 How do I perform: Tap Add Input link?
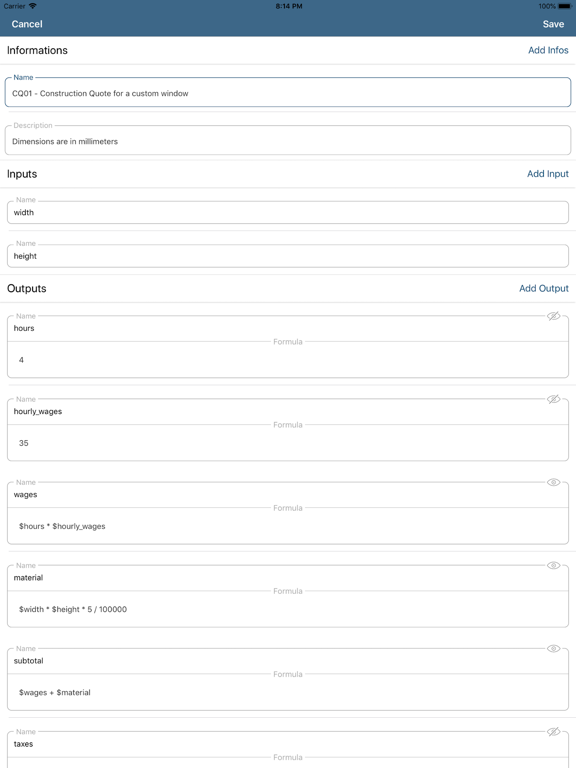548,174
